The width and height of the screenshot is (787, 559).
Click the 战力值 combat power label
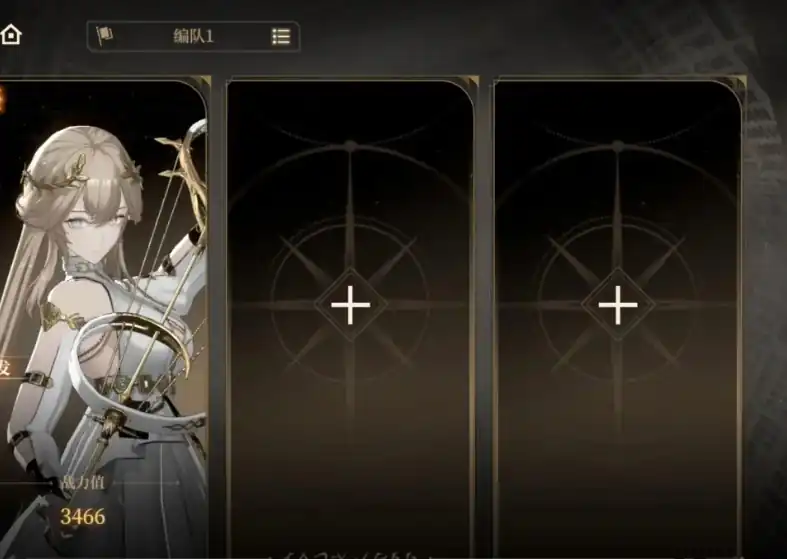pos(83,483)
